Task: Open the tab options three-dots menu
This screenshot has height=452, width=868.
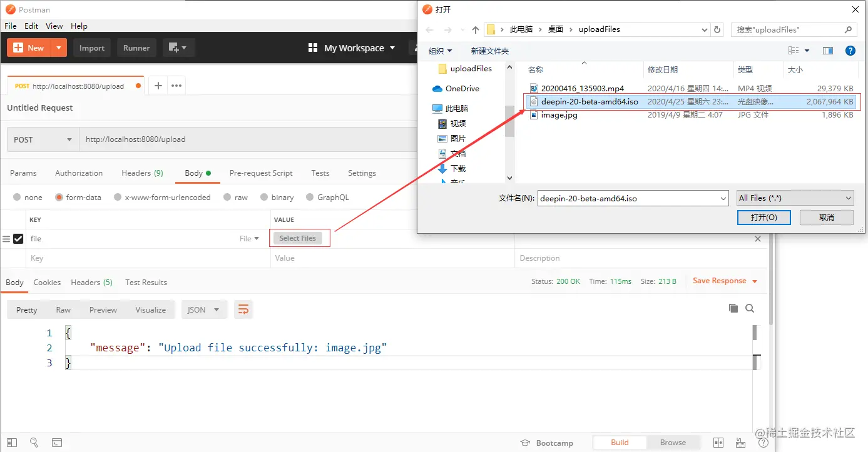Action: tap(176, 86)
